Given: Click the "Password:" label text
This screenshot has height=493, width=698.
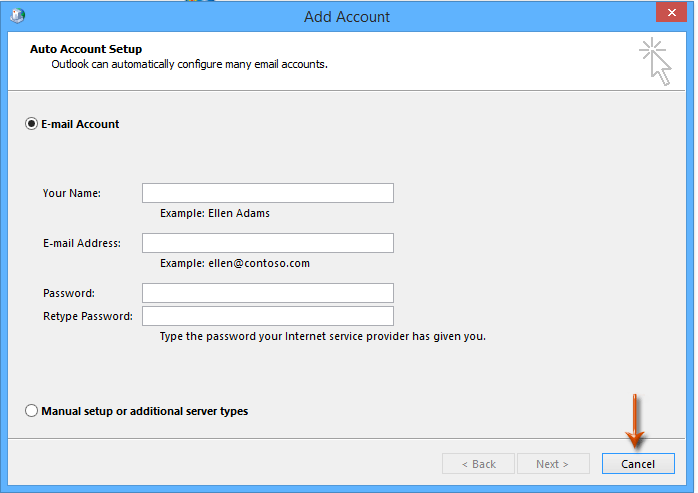Looking at the screenshot, I should pyautogui.click(x=69, y=293).
